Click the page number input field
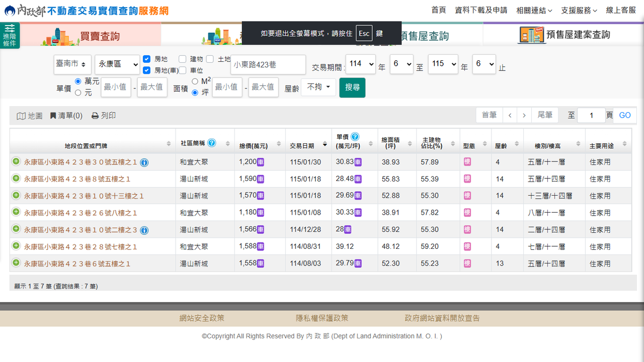This screenshot has height=362, width=644. pos(591,115)
